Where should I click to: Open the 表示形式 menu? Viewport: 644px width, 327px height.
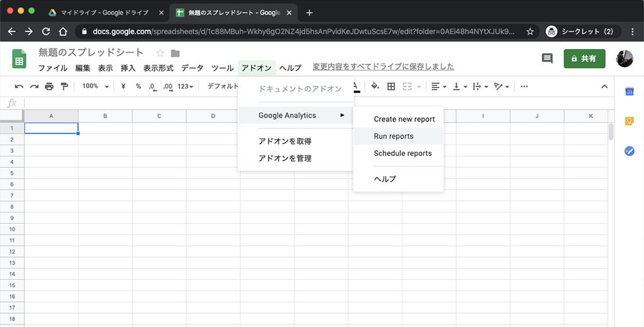[158, 68]
